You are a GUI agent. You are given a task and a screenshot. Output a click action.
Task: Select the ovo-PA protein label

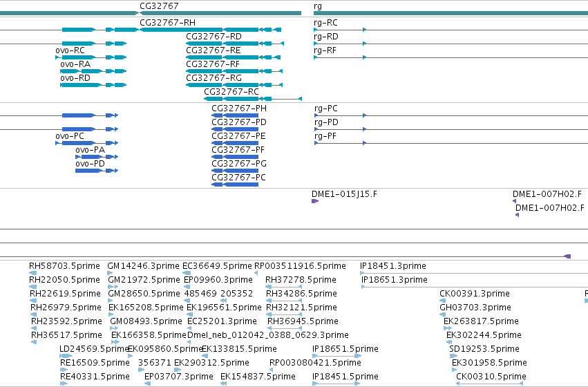click(90, 150)
